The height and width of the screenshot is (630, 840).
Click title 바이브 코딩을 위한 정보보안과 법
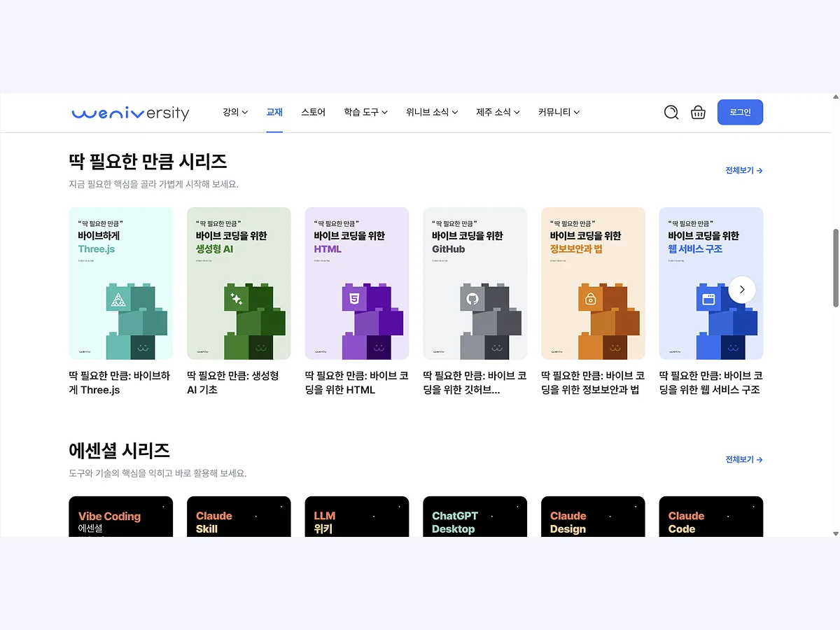tap(593, 383)
